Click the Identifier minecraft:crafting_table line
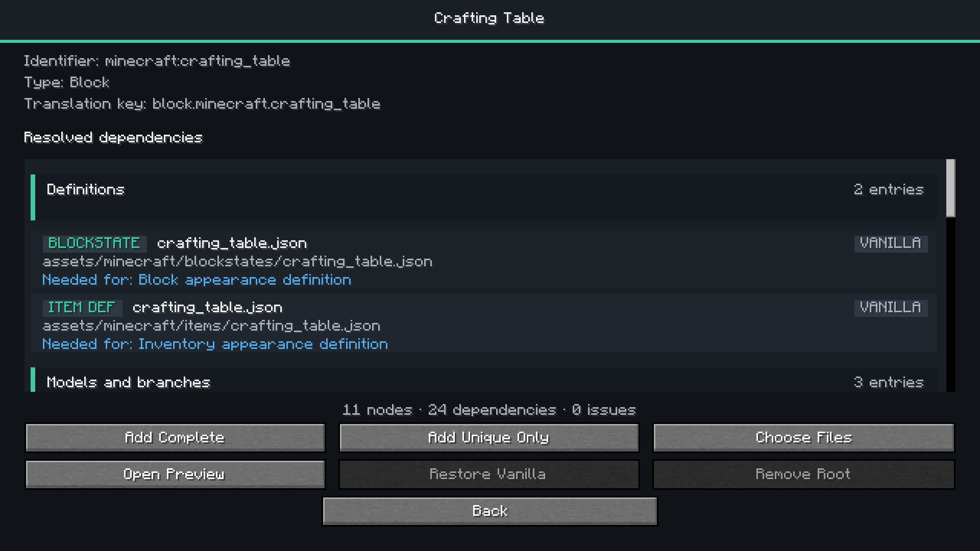This screenshot has height=551, width=980. click(x=157, y=61)
